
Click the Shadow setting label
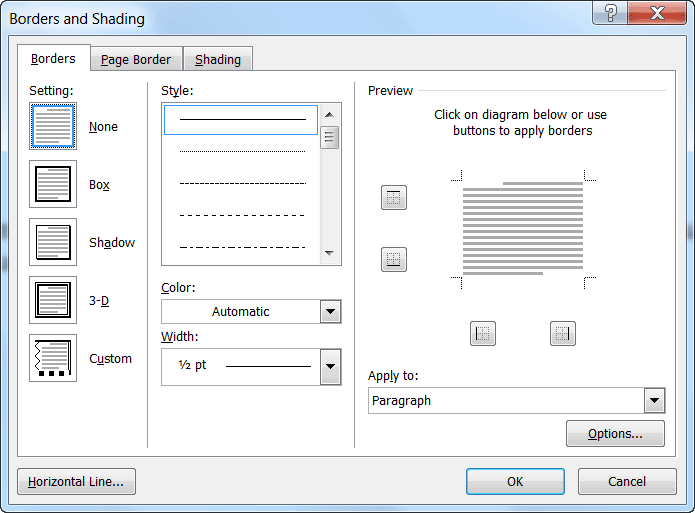(x=112, y=243)
